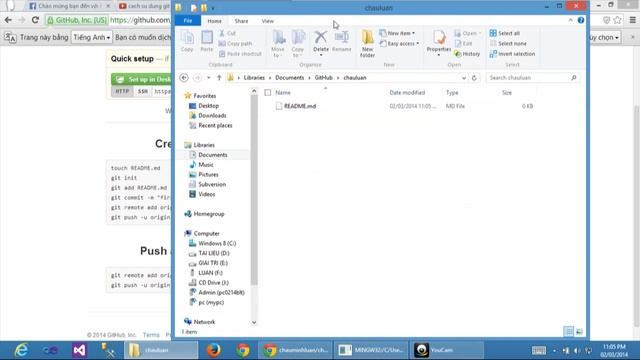Expand the address bar history dropdown
640x360 pixels.
pos(464,78)
